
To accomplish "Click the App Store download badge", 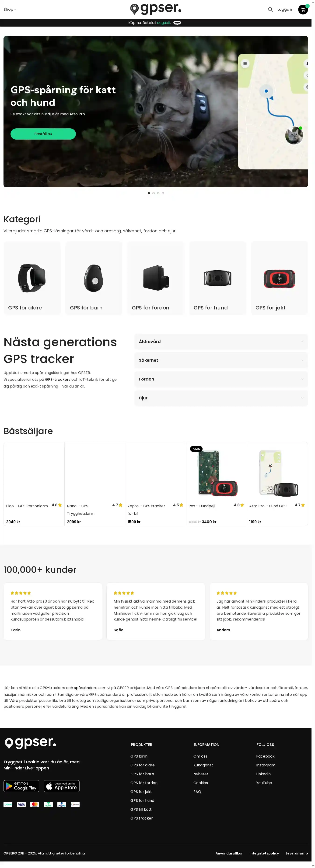I will pos(62,786).
